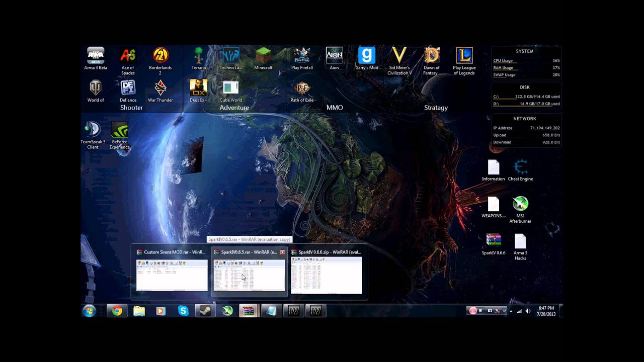Click the red recording tray icon
The width and height of the screenshot is (644, 362).
[x=473, y=311]
